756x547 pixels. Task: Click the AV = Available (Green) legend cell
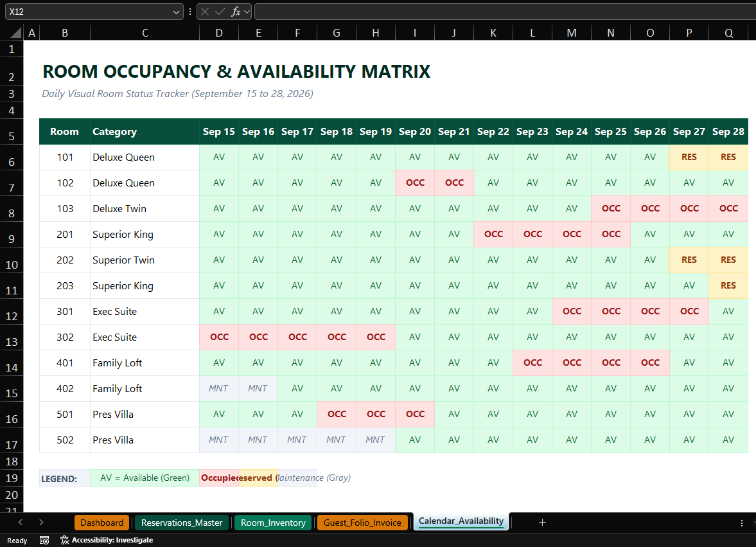145,478
